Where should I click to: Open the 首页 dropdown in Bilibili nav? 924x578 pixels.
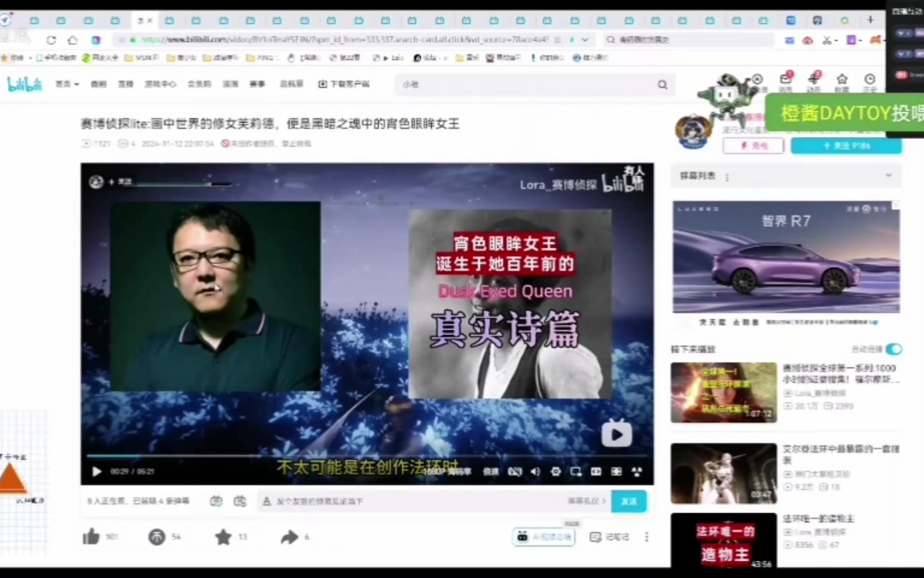[x=67, y=84]
